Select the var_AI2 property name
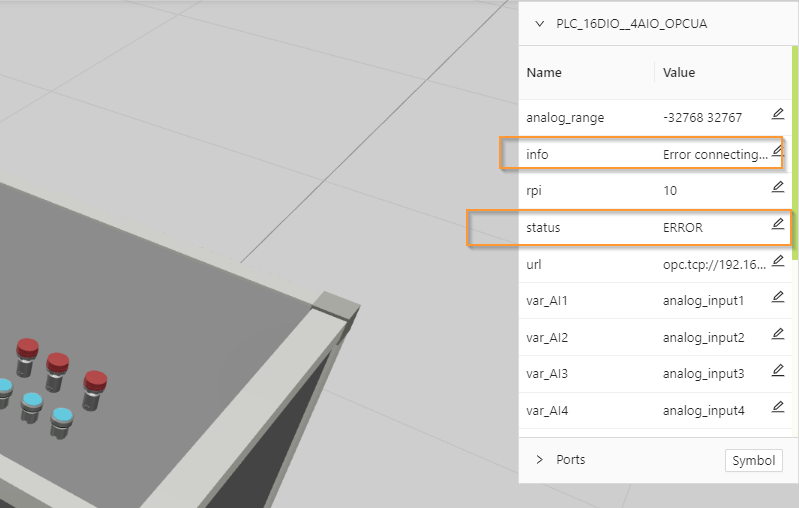Viewport: 799px width, 508px height. 547,338
